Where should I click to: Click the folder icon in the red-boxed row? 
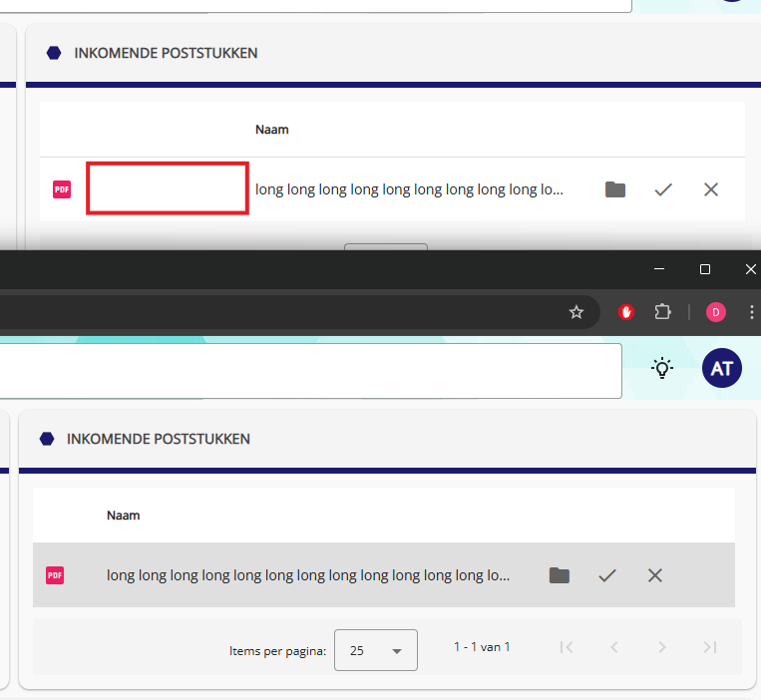pyautogui.click(x=615, y=189)
